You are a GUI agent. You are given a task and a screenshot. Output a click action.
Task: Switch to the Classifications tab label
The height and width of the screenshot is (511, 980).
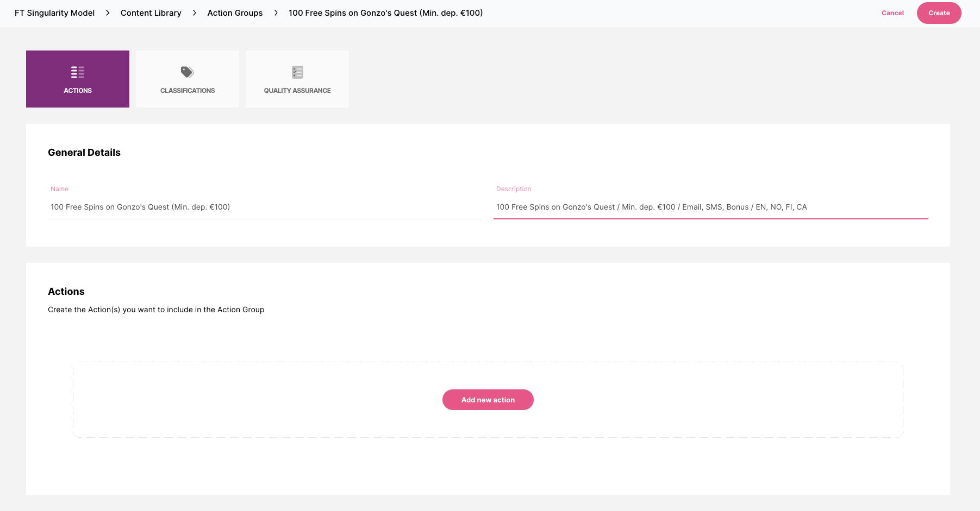coord(188,91)
